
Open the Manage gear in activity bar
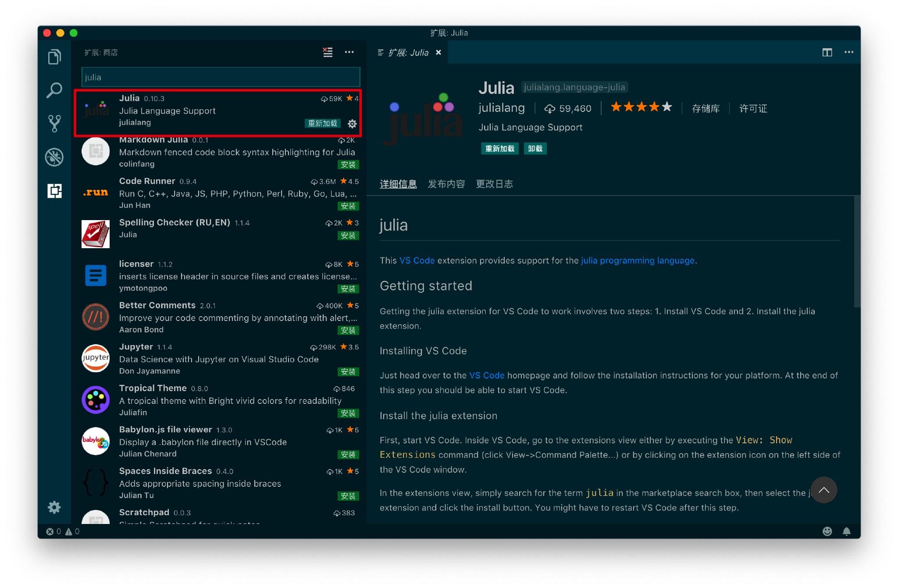(54, 507)
